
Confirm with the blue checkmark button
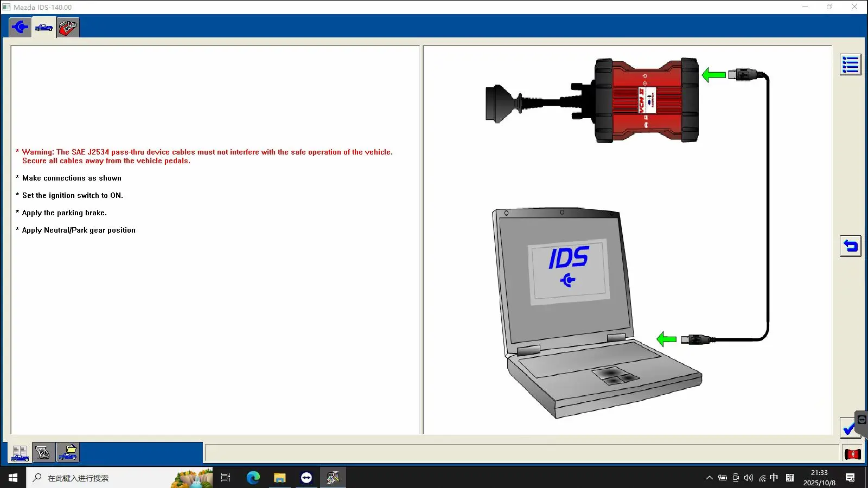848,428
